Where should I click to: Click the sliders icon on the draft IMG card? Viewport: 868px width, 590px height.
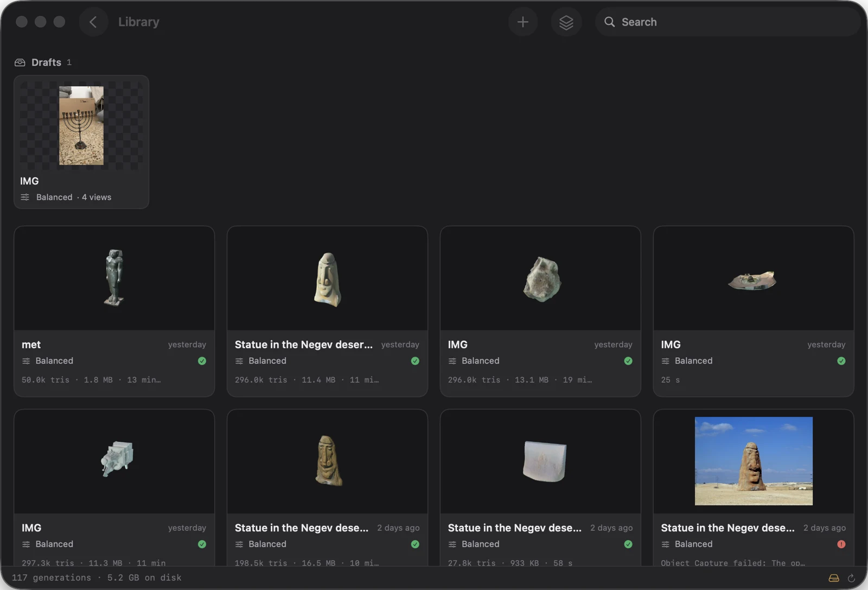(25, 197)
